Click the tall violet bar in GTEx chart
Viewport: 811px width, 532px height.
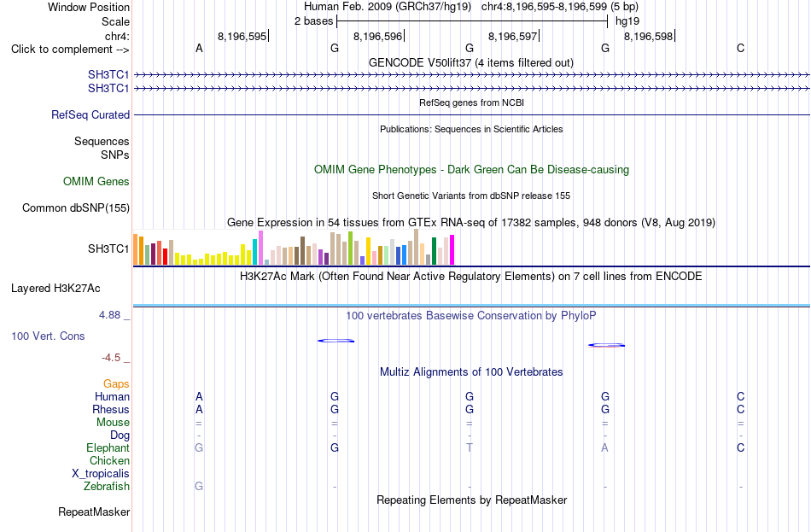click(x=260, y=248)
